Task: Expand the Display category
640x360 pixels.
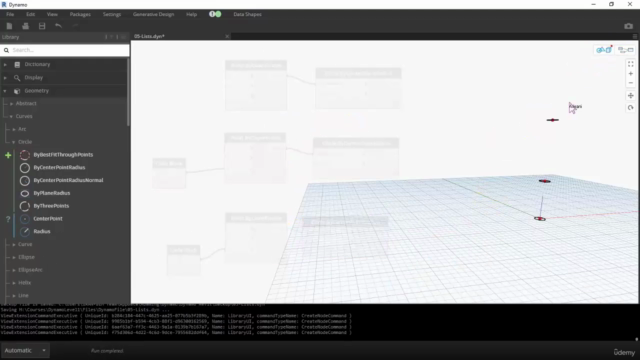Action: pos(5,78)
